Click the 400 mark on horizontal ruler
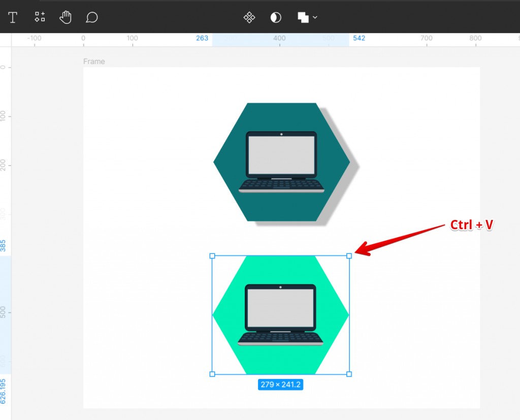The height and width of the screenshot is (420, 520). [280, 39]
